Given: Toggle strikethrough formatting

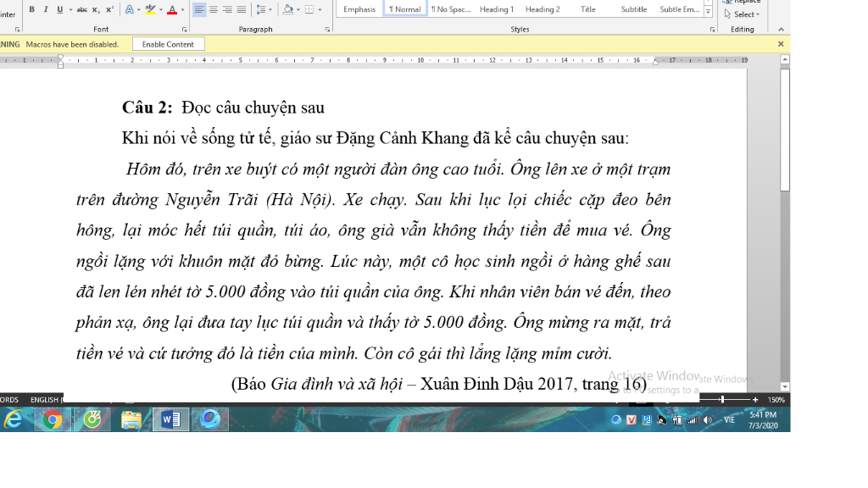Looking at the screenshot, I should coord(82,9).
